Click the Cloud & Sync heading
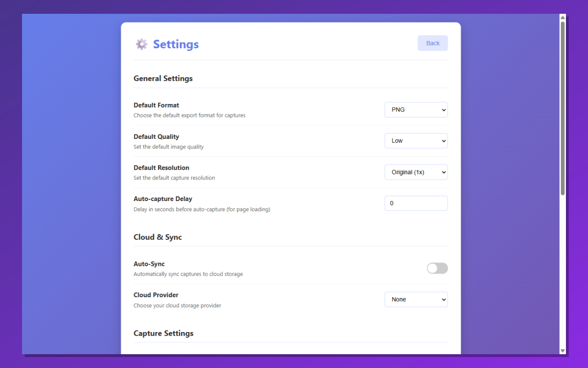The height and width of the screenshot is (368, 588). [x=158, y=237]
